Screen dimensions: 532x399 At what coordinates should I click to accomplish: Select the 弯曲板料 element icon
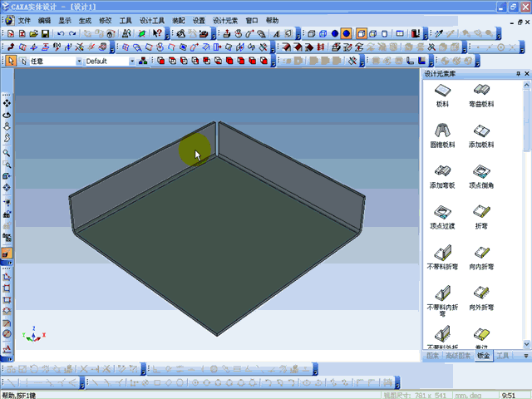pyautogui.click(x=481, y=96)
